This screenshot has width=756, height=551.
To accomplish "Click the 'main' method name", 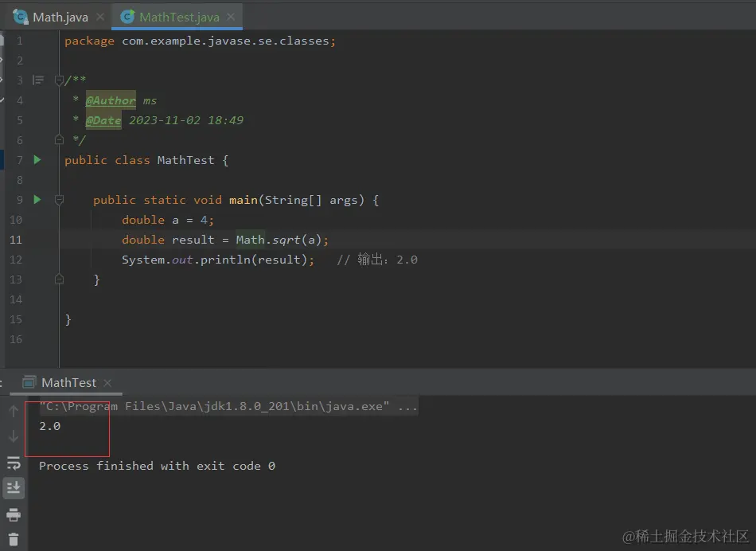I will point(244,200).
